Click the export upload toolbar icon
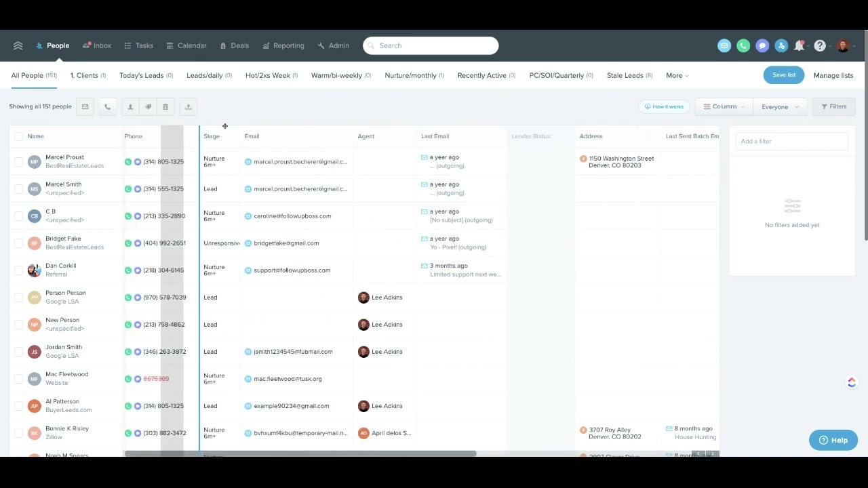 (189, 106)
